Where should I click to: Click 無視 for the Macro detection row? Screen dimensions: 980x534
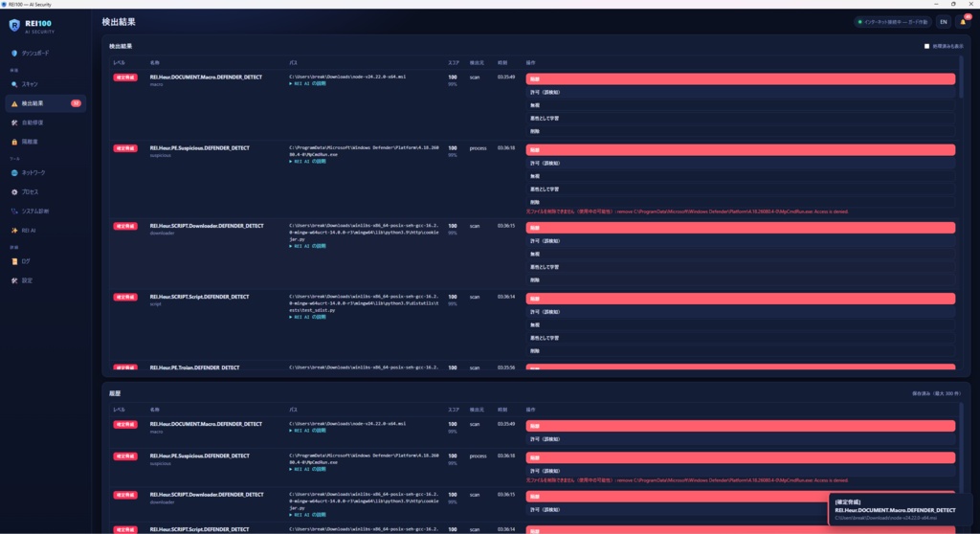[x=740, y=105]
